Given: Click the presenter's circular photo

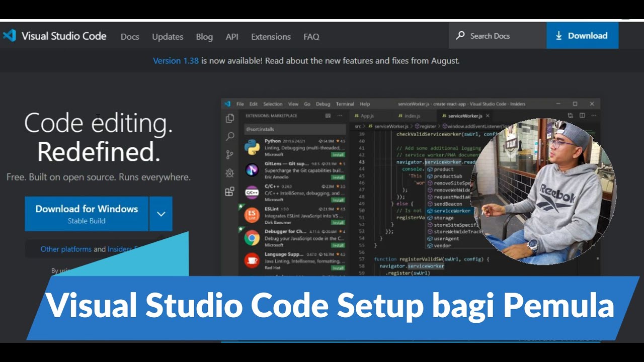Looking at the screenshot, I should point(542,191).
